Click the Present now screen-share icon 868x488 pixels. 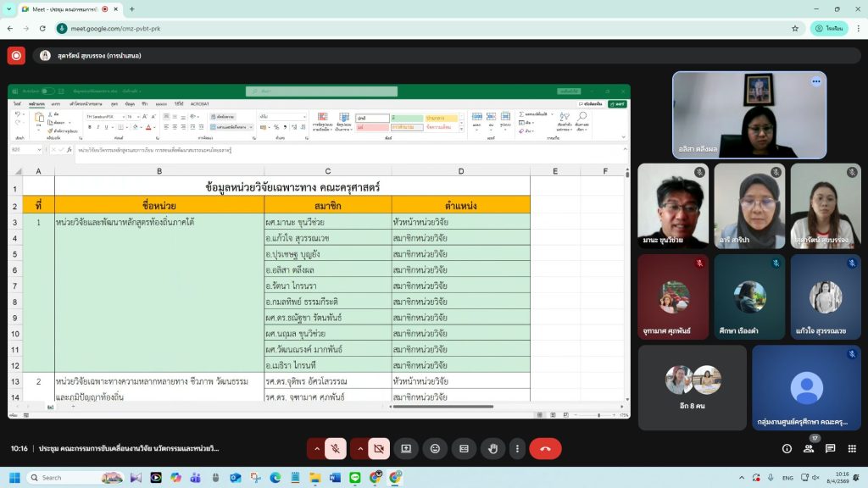tap(406, 449)
